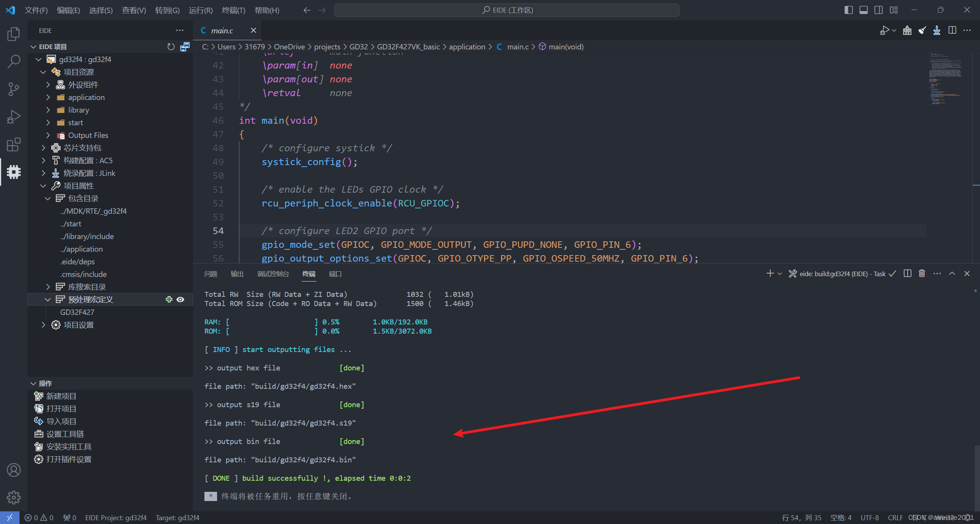Viewport: 980px width, 524px height.
Task: Toggle the secondary side bar layout
Action: (879, 10)
